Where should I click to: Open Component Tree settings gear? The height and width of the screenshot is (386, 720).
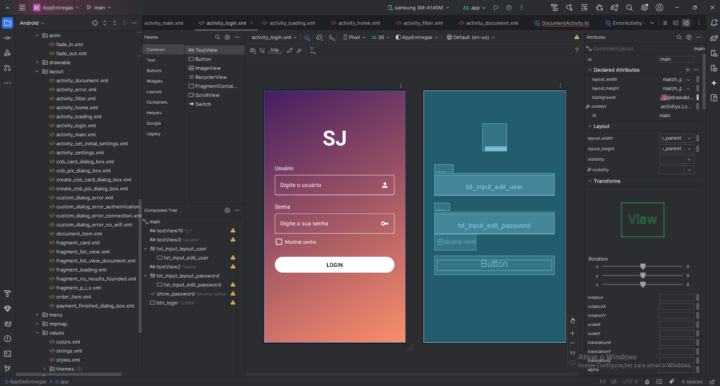tap(227, 210)
